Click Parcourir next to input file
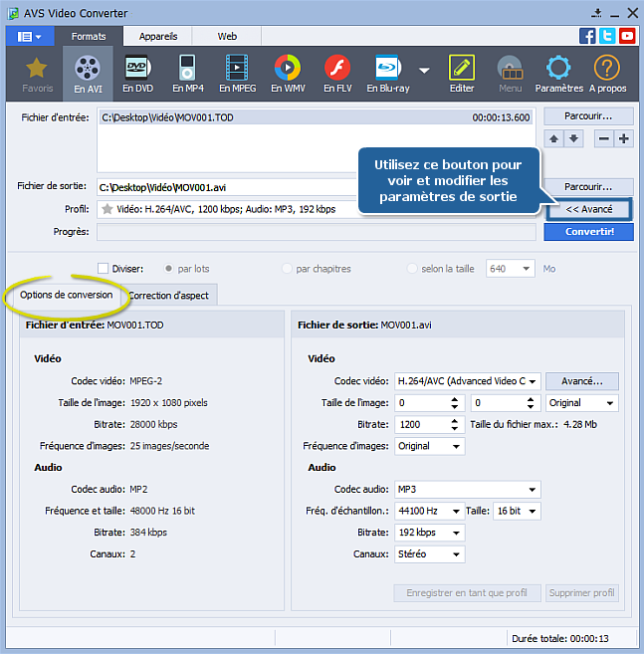This screenshot has width=644, height=654. (588, 116)
